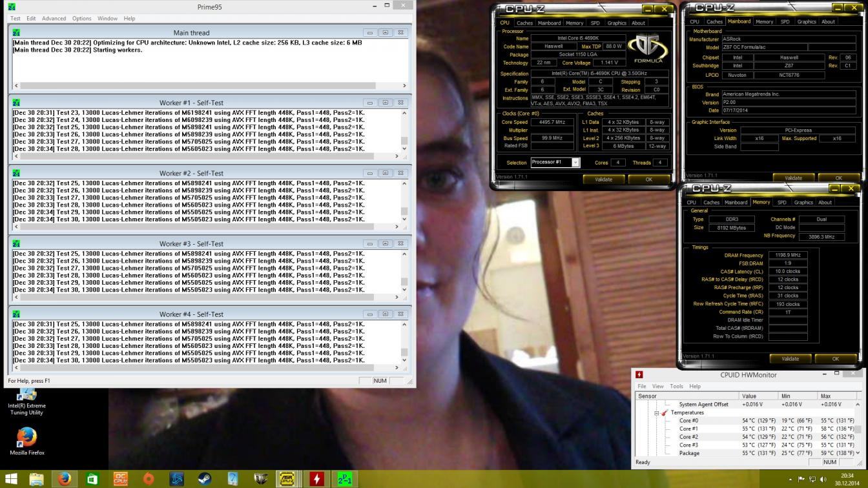
Task: Select Memory tab in CPU-Z Mainboard window
Action: (x=764, y=21)
